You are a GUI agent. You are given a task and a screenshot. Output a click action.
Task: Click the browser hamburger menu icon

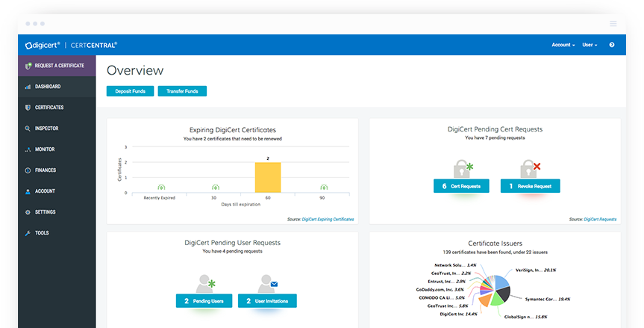[613, 24]
